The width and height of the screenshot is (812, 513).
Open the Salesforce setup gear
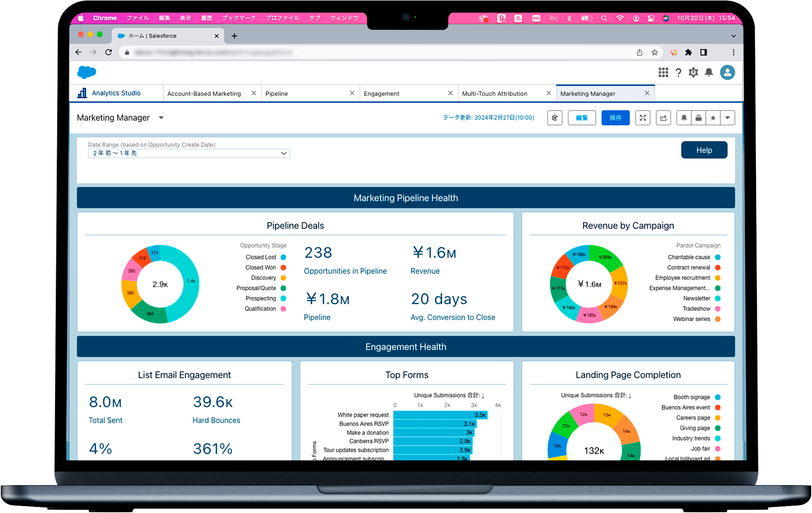pos(693,72)
